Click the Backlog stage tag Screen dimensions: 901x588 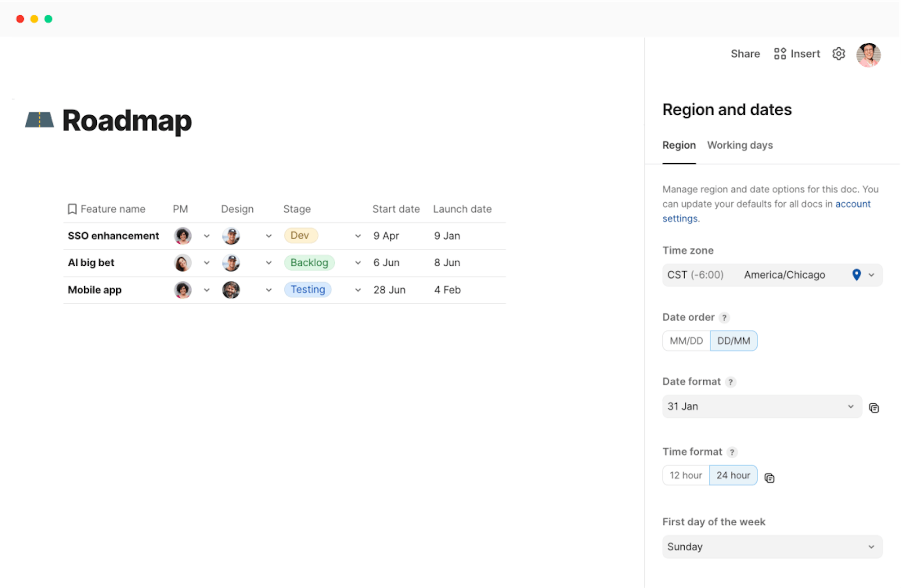click(309, 263)
